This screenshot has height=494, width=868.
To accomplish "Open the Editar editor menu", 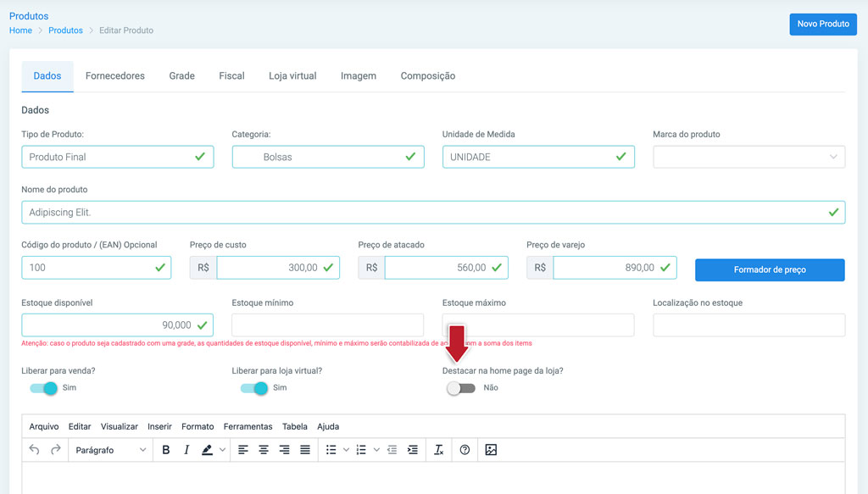I will click(80, 426).
